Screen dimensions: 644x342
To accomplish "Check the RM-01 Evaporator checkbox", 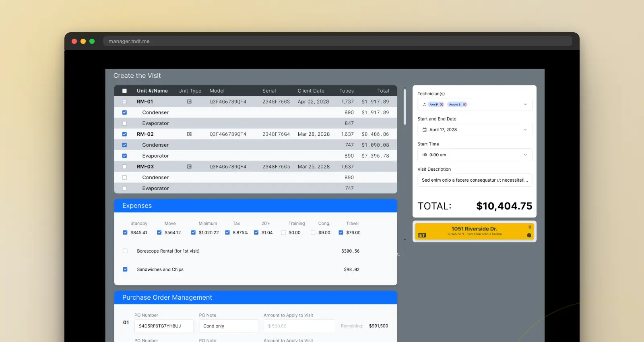I will tap(124, 123).
